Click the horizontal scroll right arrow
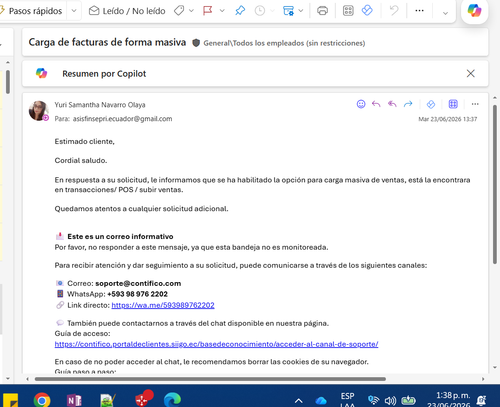 483,379
